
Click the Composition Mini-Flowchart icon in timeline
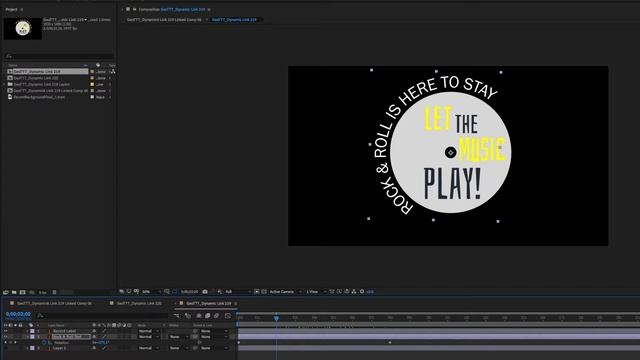[x=176, y=316]
